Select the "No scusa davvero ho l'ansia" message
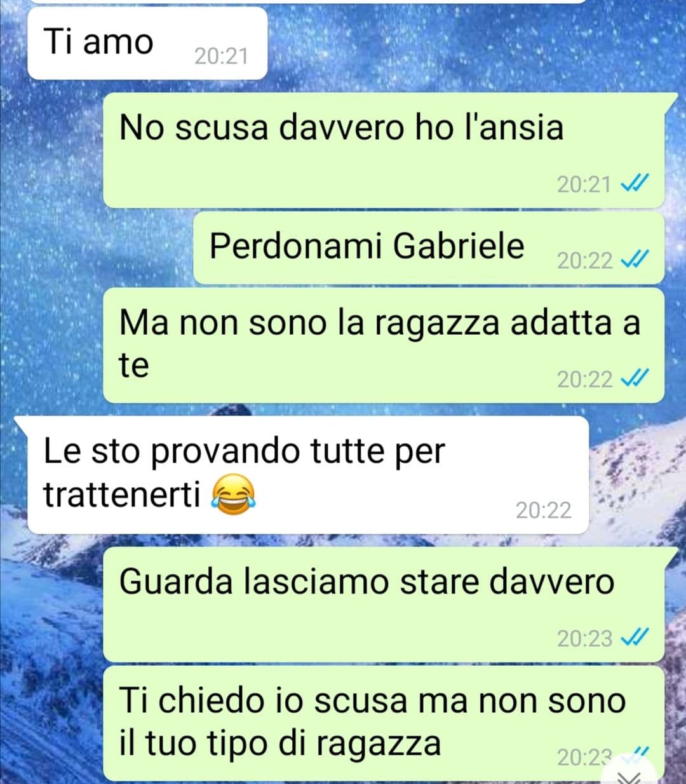 point(384,150)
